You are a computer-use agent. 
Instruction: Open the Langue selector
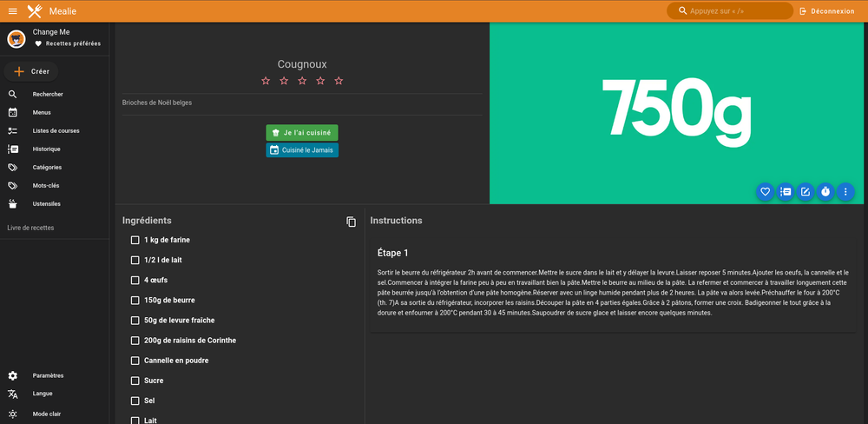[x=42, y=394]
